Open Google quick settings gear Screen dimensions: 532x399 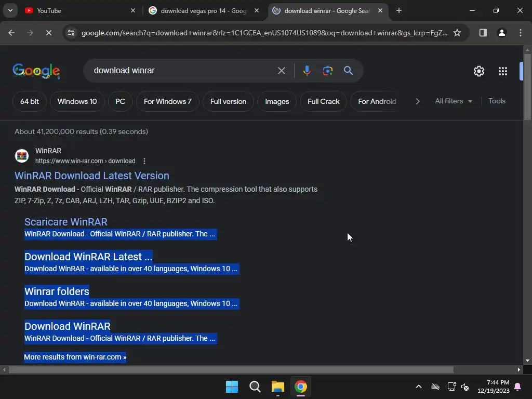click(478, 71)
